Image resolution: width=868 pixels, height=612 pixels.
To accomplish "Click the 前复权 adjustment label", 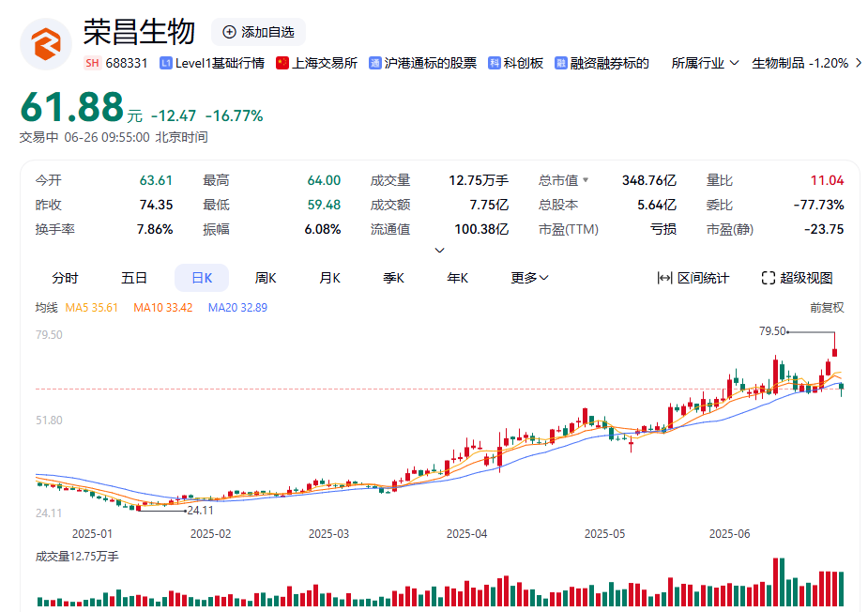I will point(827,307).
